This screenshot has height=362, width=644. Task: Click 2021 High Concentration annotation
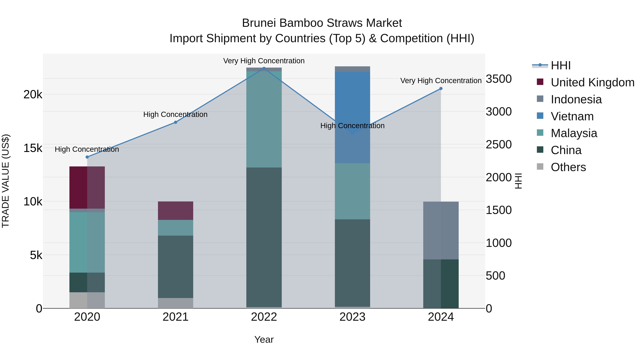pyautogui.click(x=175, y=114)
